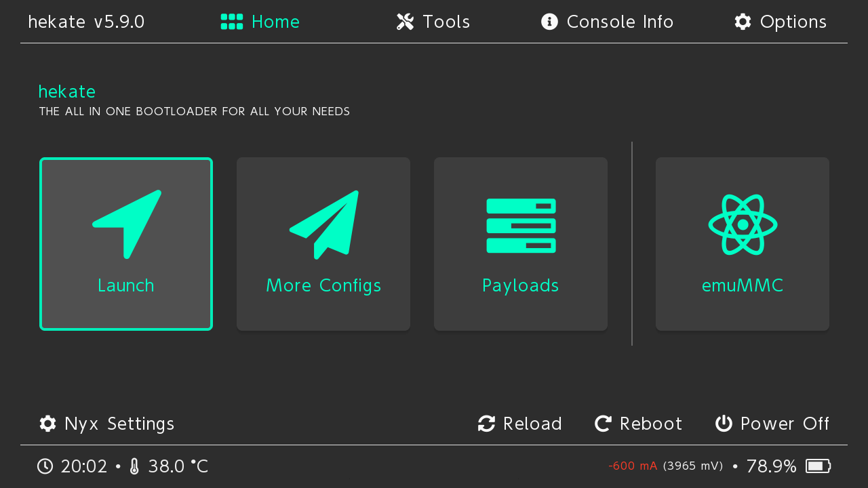Click the Launch label text

click(126, 285)
